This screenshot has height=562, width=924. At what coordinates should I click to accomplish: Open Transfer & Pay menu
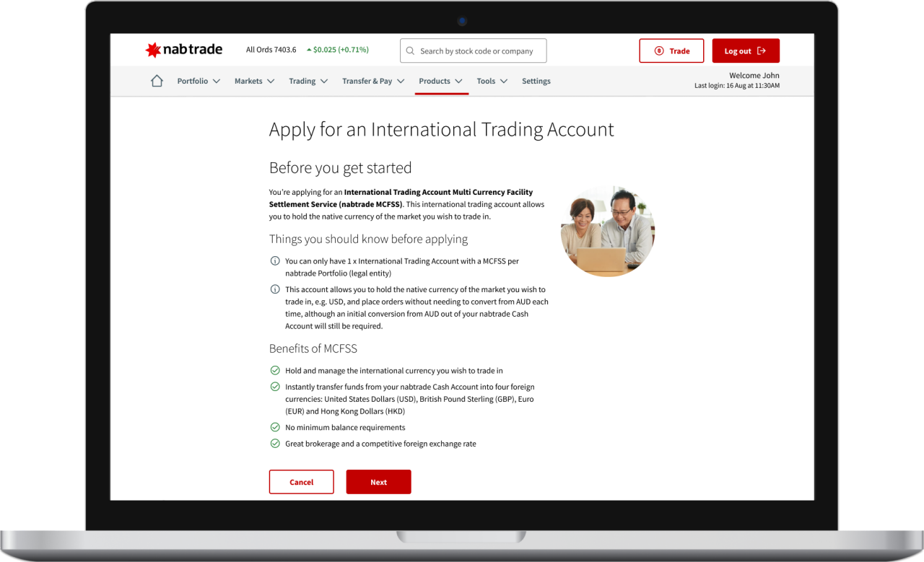[373, 82]
